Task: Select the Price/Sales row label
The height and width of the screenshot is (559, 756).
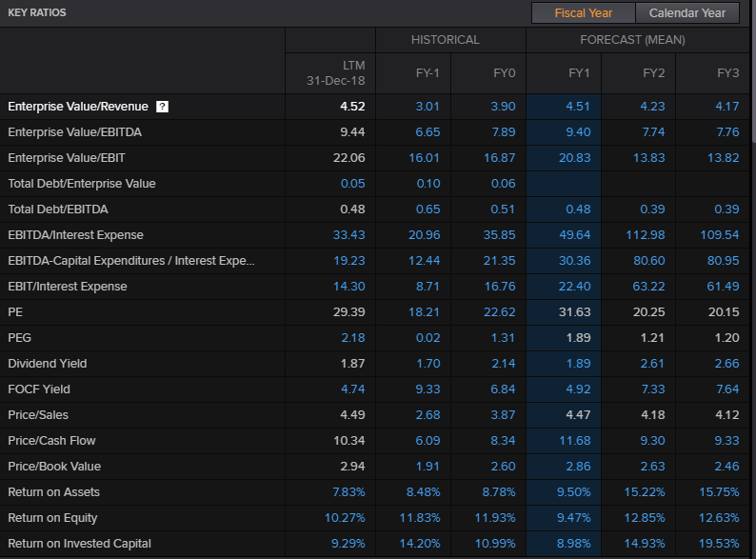Action: click(38, 415)
